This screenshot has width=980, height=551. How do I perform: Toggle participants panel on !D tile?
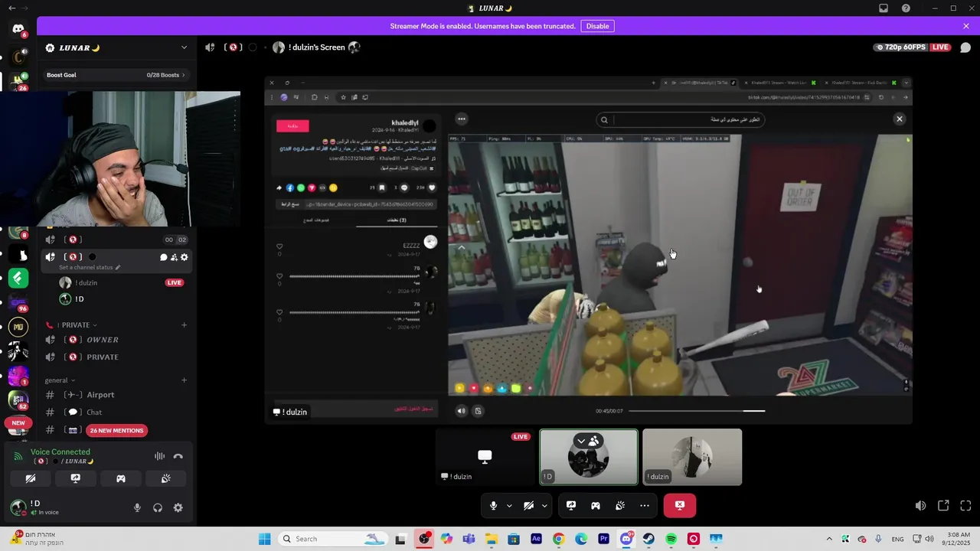[588, 441]
